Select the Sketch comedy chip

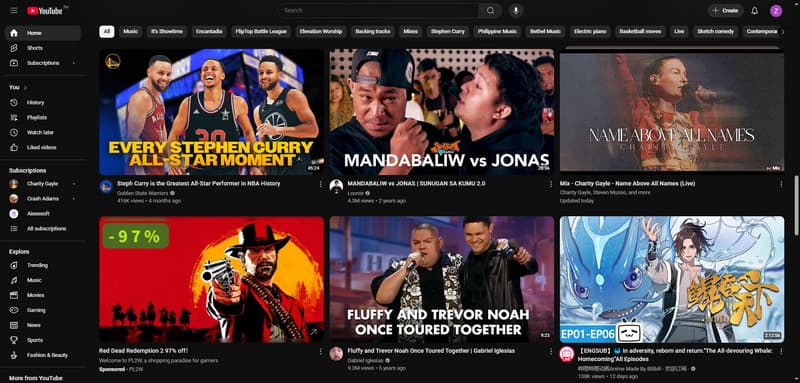click(x=715, y=32)
